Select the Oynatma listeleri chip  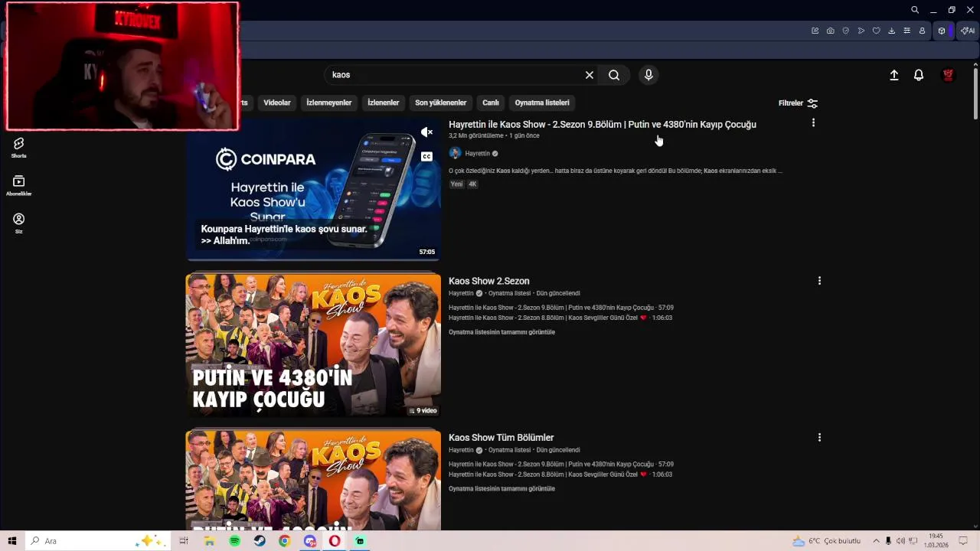click(x=542, y=103)
